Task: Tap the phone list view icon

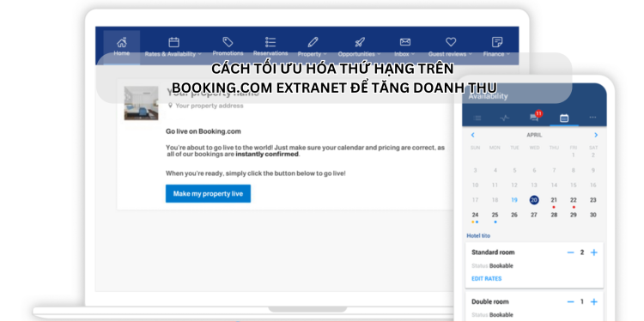Action: pyautogui.click(x=477, y=118)
